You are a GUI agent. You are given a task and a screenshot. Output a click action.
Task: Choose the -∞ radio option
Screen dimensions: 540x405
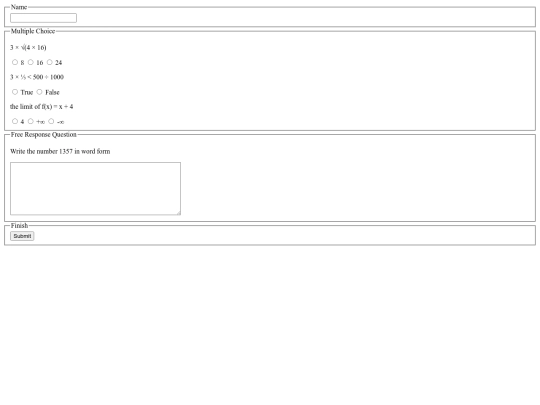coord(51,121)
